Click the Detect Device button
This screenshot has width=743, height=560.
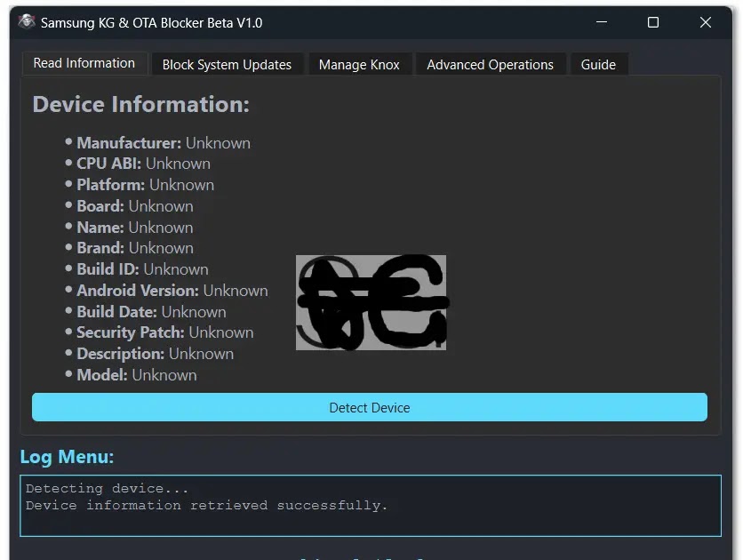pyautogui.click(x=370, y=407)
